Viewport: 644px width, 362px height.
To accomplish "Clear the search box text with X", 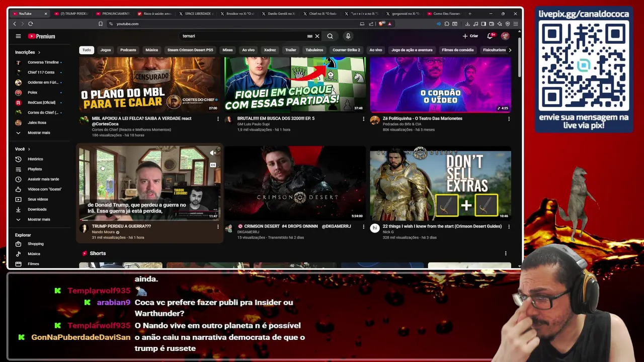I will click(x=317, y=36).
